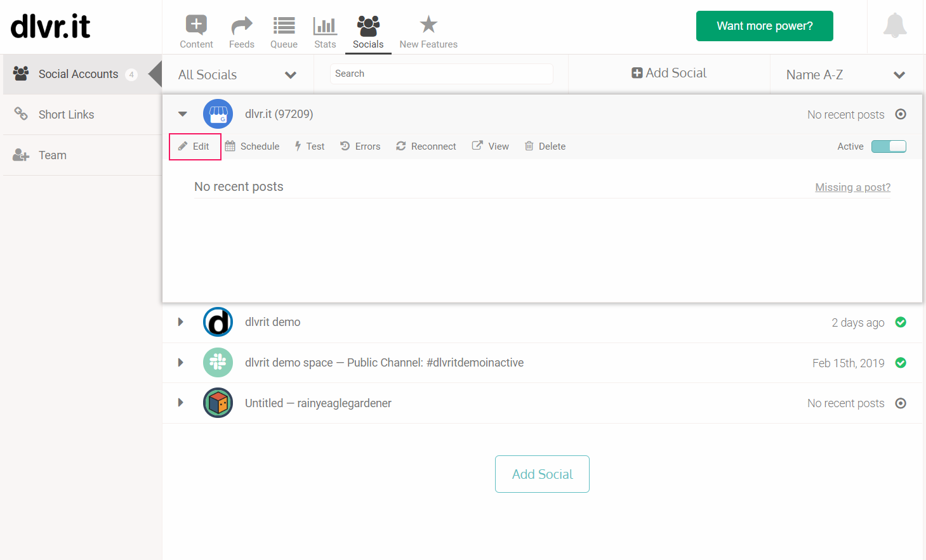Delete the expanded social account

tap(545, 147)
